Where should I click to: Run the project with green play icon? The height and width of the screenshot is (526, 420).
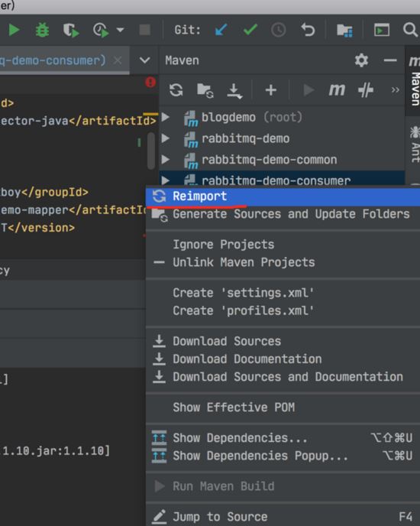point(14,30)
